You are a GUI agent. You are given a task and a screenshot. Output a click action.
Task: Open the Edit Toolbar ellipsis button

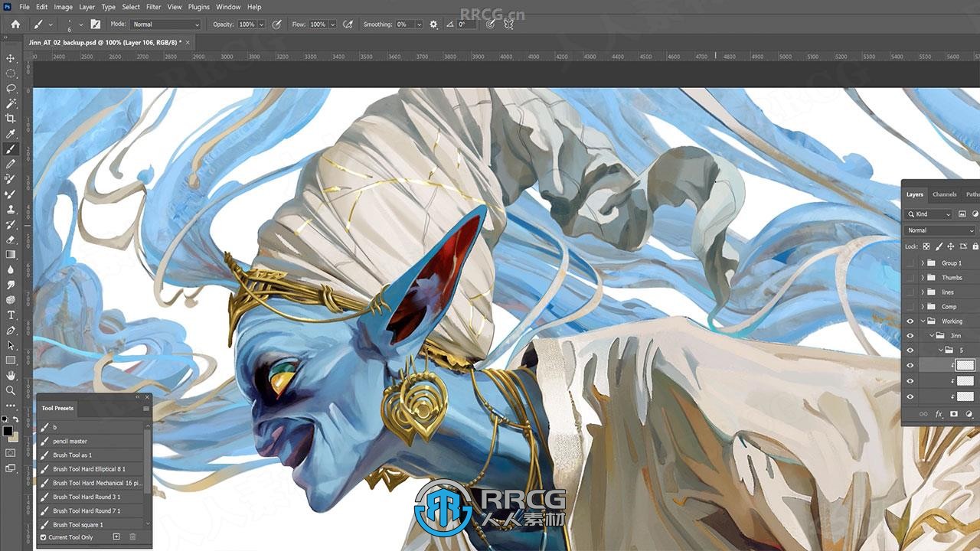coord(11,406)
